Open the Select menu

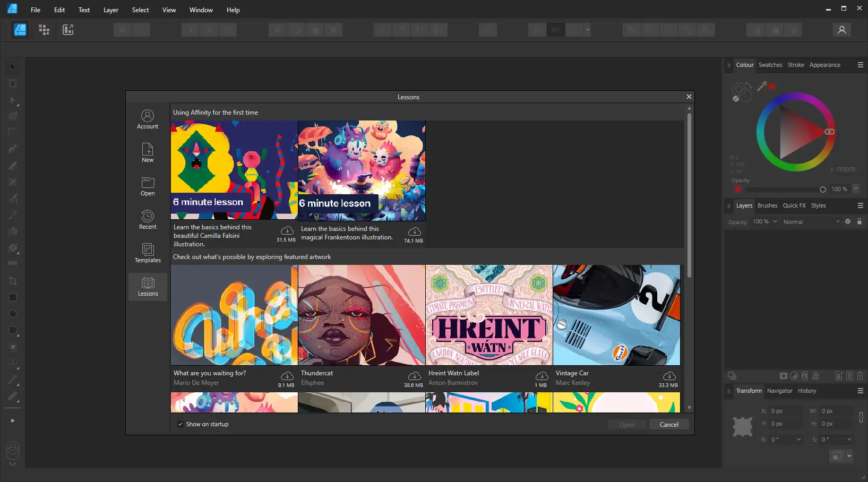coord(141,10)
